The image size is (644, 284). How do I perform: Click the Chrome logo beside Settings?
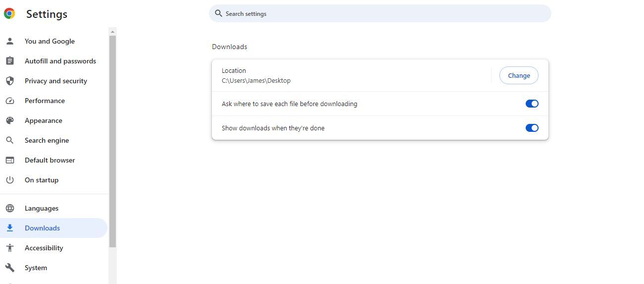[x=9, y=14]
